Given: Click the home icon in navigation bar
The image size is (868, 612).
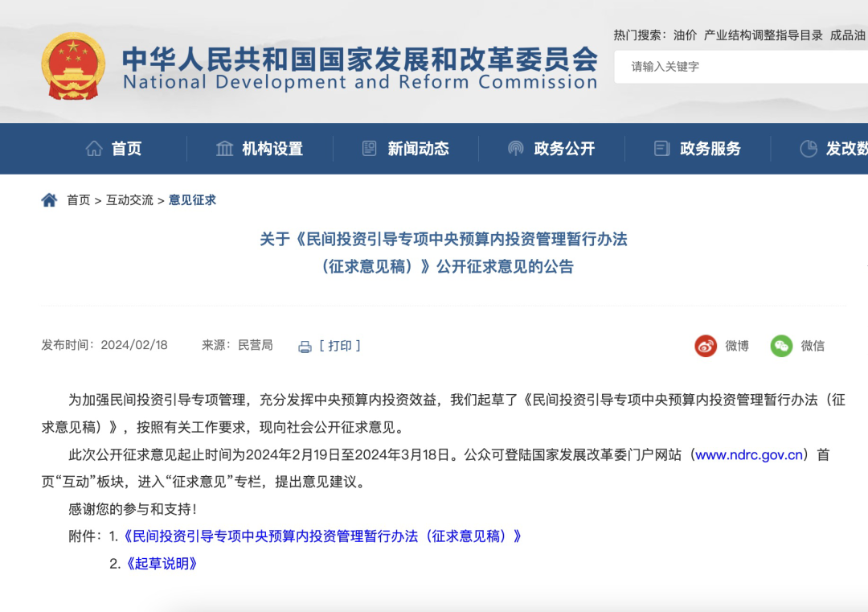Looking at the screenshot, I should [94, 149].
